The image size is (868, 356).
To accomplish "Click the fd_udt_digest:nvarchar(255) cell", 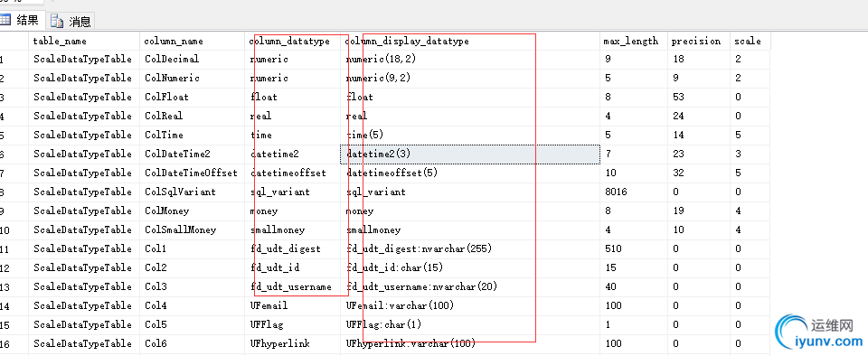I will 470,248.
